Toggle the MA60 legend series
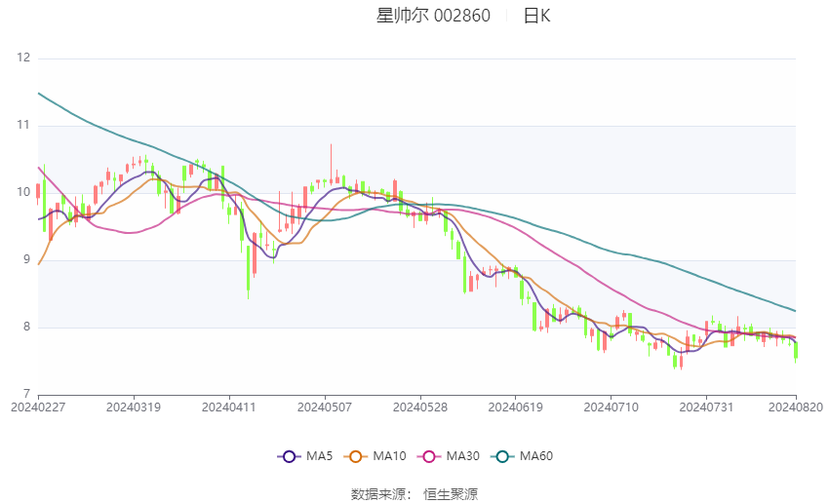 pyautogui.click(x=522, y=456)
